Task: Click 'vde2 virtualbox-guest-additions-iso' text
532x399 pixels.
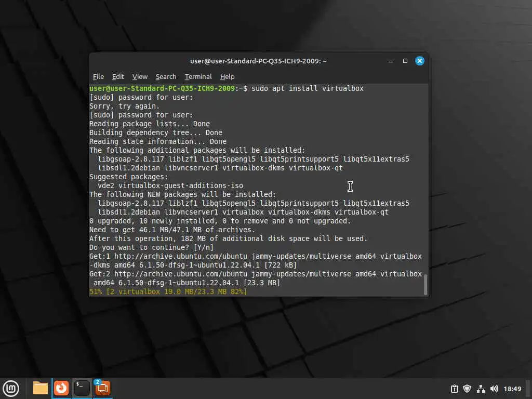Action: (x=170, y=185)
